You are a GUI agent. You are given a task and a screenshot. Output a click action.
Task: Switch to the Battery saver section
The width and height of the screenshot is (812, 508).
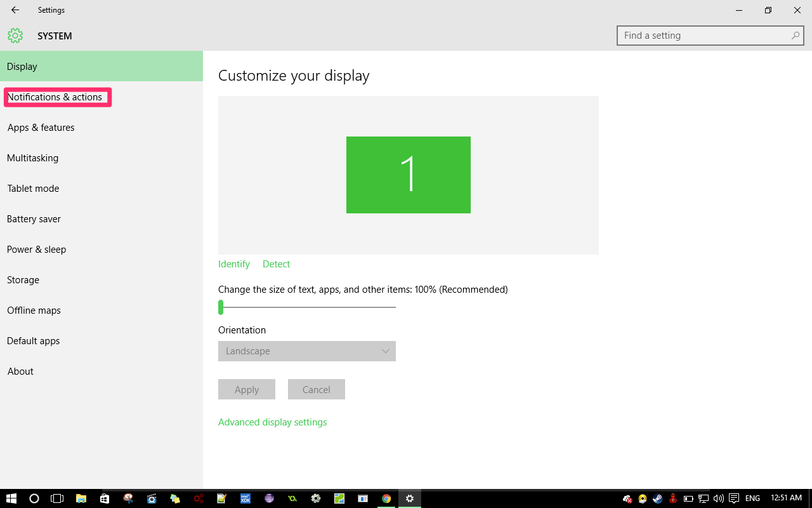tap(33, 218)
